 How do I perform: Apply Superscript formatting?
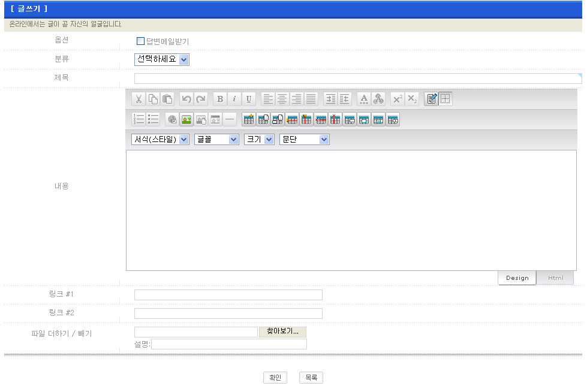point(398,99)
